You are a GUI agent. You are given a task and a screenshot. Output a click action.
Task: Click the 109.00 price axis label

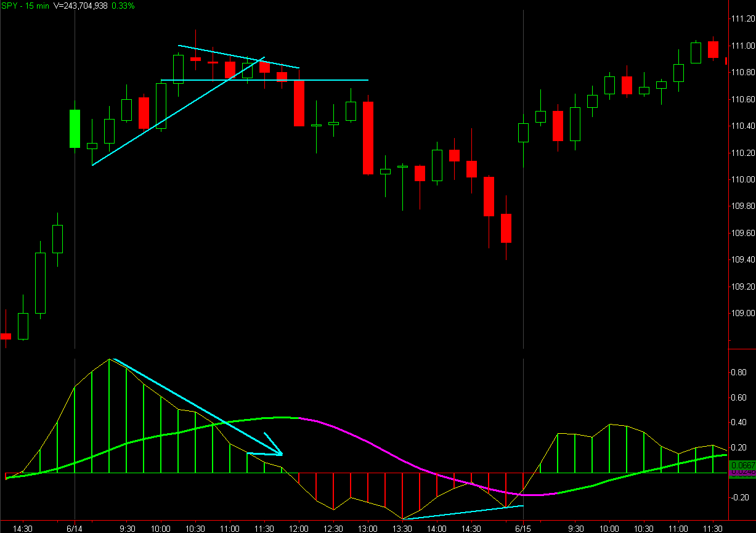(x=742, y=313)
